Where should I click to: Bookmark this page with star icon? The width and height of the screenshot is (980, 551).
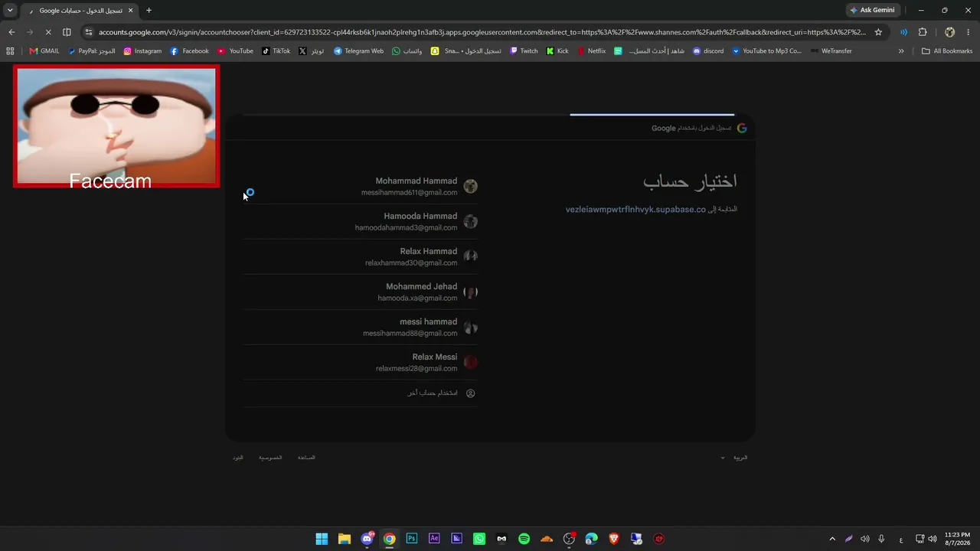878,32
